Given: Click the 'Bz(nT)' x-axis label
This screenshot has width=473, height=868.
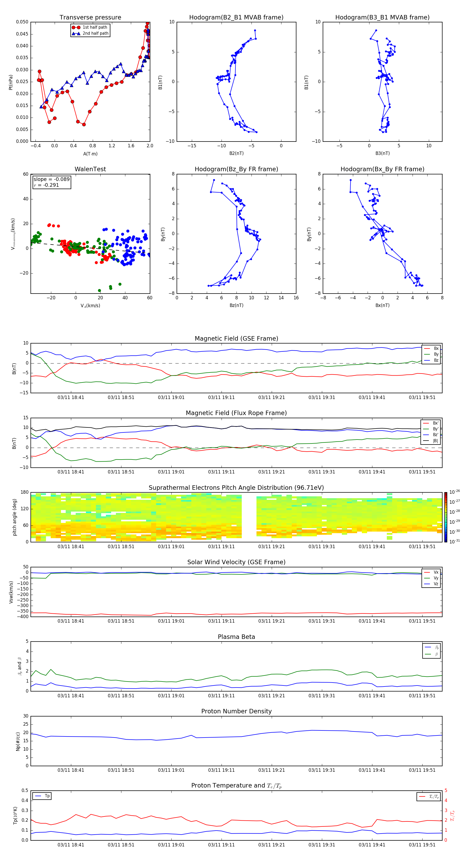Looking at the screenshot, I should [x=236, y=305].
